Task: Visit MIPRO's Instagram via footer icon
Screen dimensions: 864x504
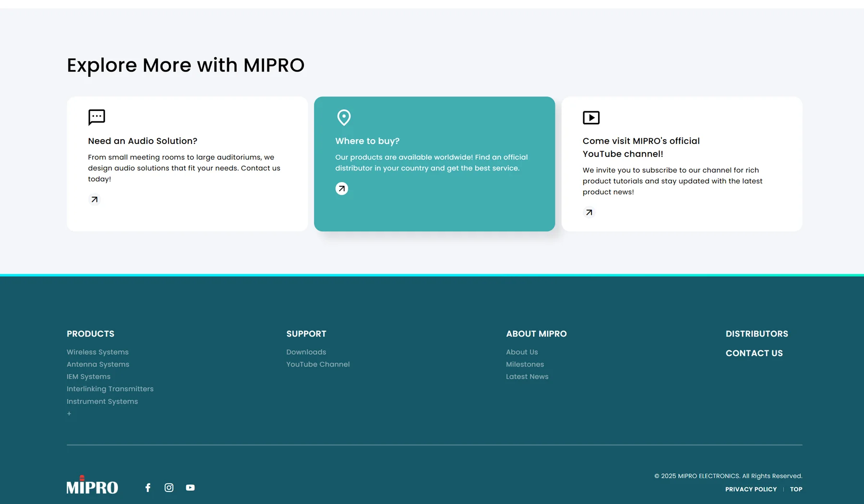Action: coord(169,488)
